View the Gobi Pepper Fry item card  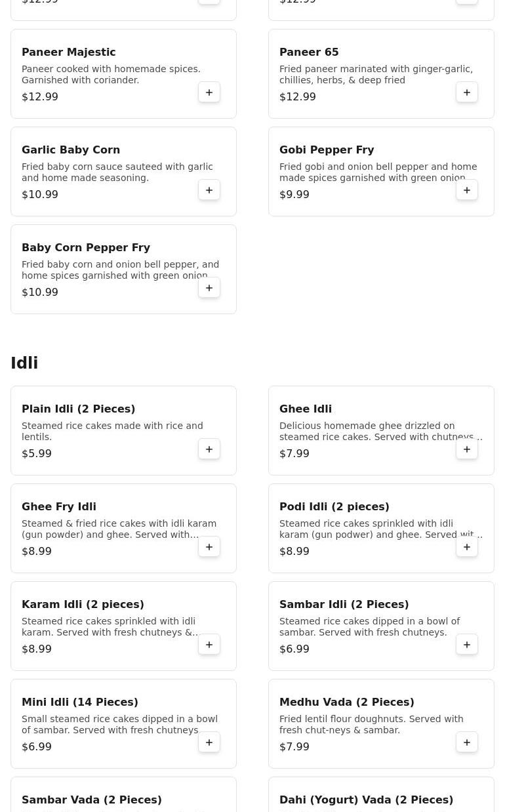[381, 171]
